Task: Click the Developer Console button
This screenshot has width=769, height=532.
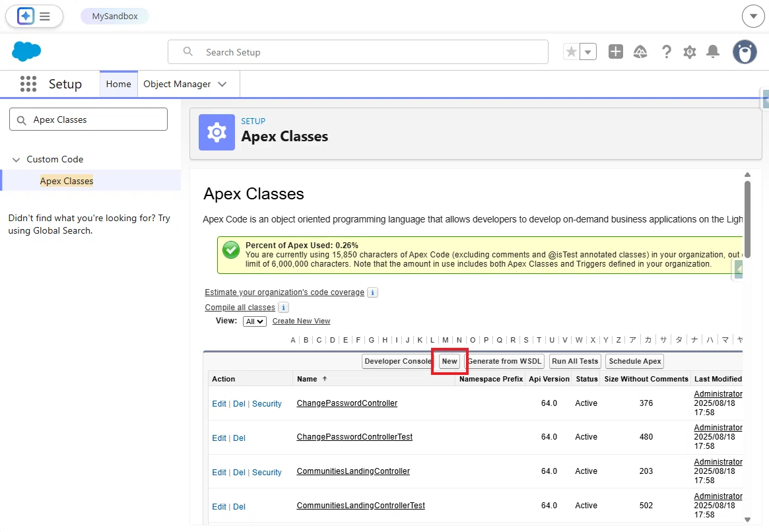Action: pos(398,361)
